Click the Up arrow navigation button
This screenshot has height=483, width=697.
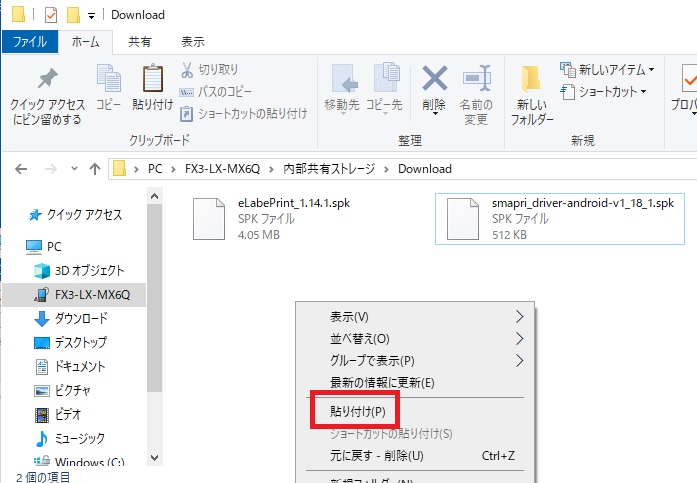(94, 168)
